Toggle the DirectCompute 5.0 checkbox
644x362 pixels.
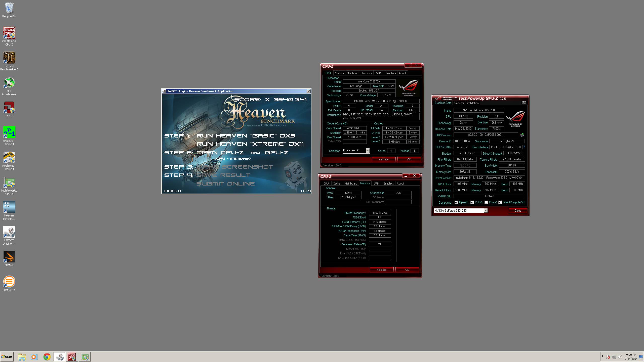point(500,202)
